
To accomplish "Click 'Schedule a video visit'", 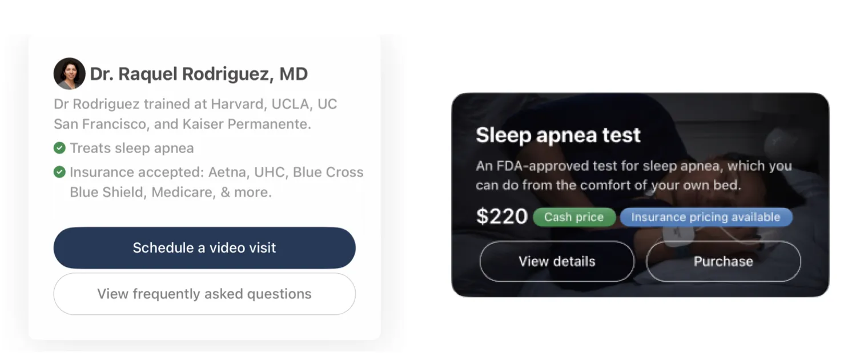I will point(204,247).
